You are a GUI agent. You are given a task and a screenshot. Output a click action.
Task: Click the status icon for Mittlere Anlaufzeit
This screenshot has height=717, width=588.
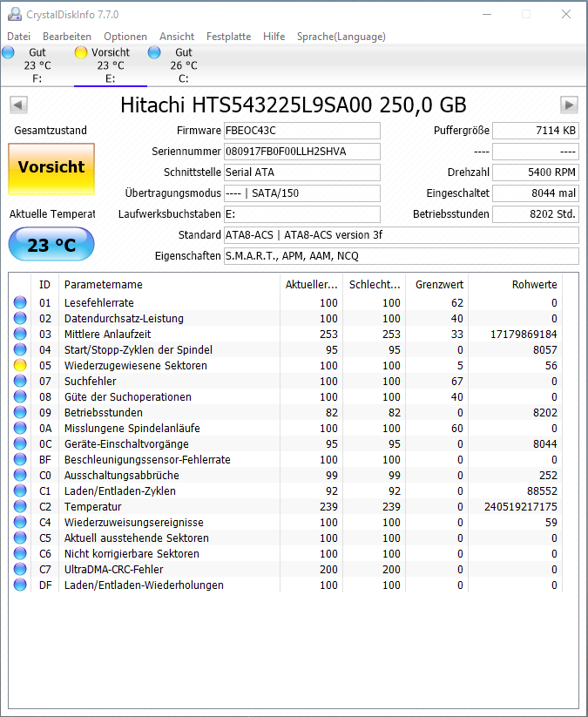coord(20,334)
